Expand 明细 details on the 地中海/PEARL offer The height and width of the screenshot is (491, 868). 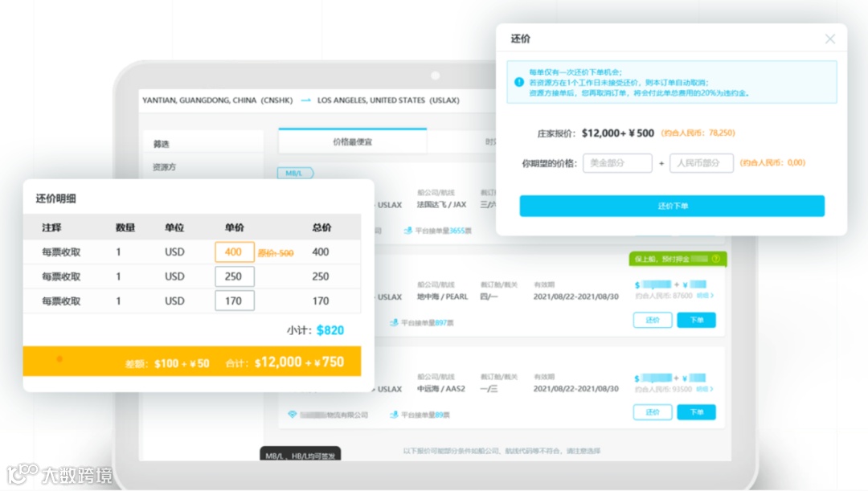[706, 295]
